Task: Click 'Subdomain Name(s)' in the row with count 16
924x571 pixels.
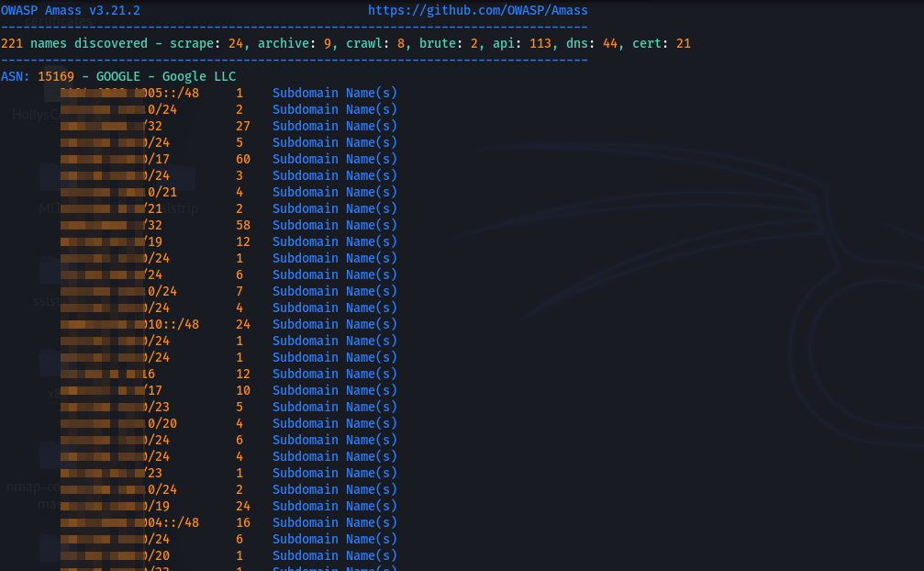Action: [335, 522]
